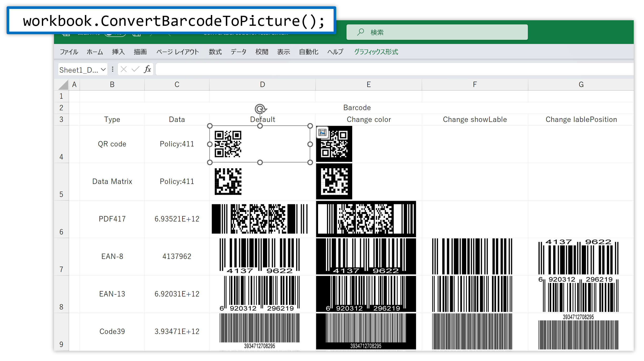Open the 数式 ribbon tab
This screenshot has width=644, height=361.
[x=215, y=52]
